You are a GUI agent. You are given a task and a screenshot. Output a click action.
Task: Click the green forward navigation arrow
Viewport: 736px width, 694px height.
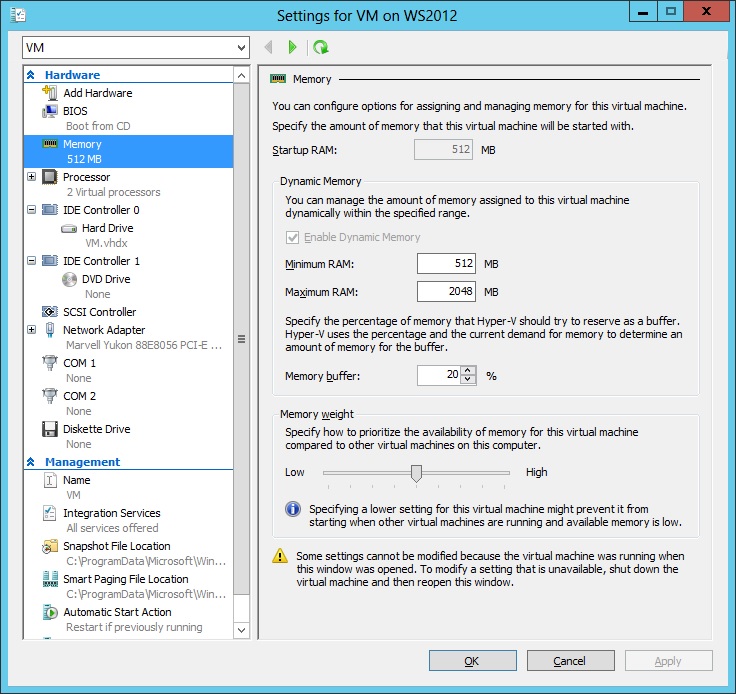[x=292, y=47]
